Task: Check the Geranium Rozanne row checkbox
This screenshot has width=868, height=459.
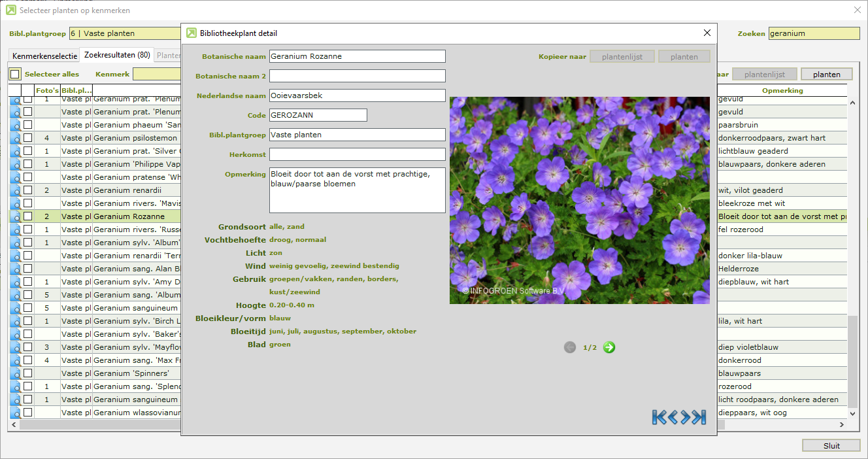Action: tap(27, 216)
